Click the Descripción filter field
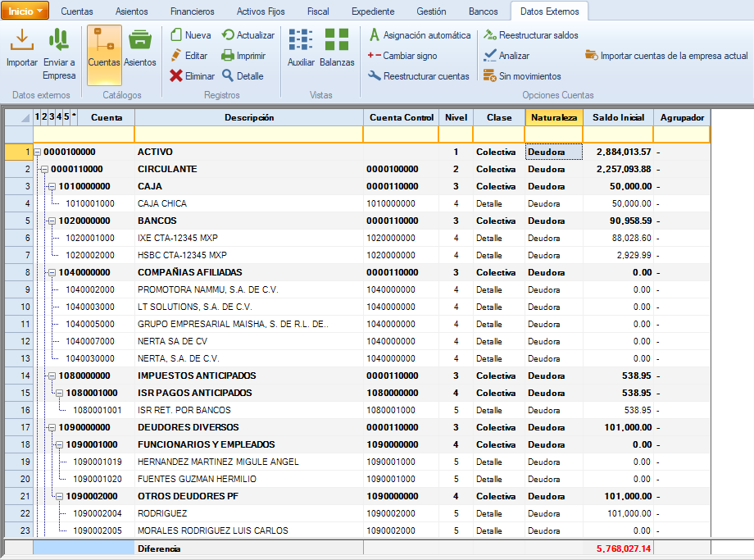This screenshot has height=560, width=754. pyautogui.click(x=249, y=134)
